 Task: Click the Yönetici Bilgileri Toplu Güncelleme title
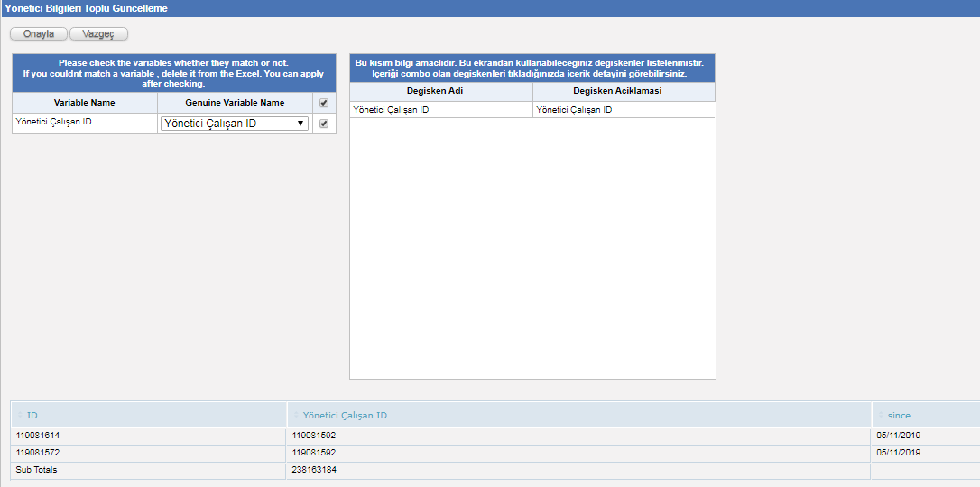pos(87,8)
